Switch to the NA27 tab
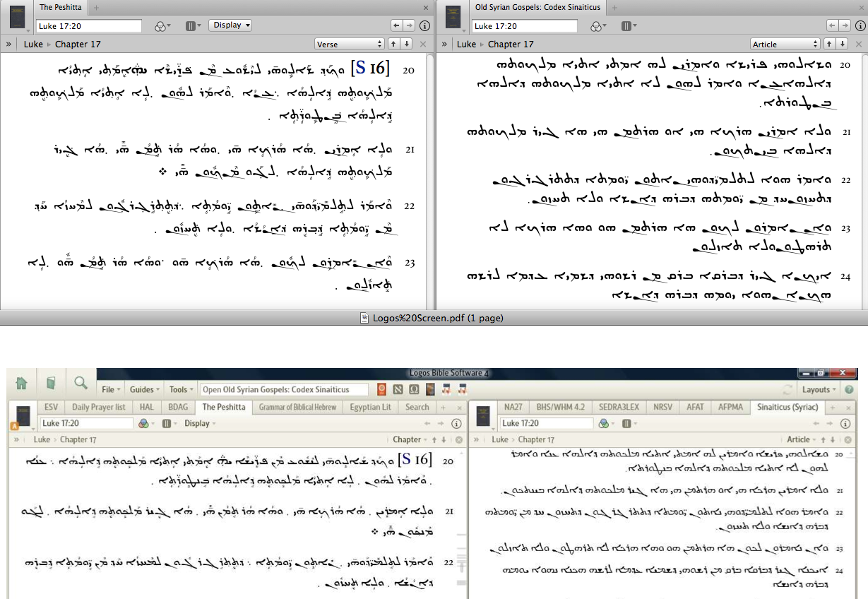Screen dimensions: 868x599 pyautogui.click(x=513, y=407)
